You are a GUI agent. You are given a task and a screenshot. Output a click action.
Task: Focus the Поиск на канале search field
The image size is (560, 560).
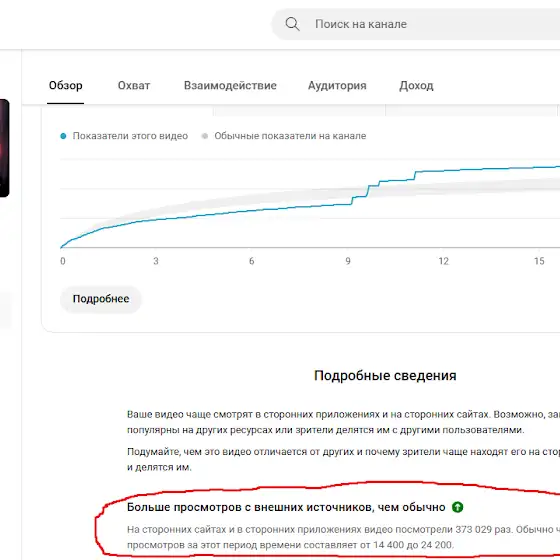coord(416,24)
